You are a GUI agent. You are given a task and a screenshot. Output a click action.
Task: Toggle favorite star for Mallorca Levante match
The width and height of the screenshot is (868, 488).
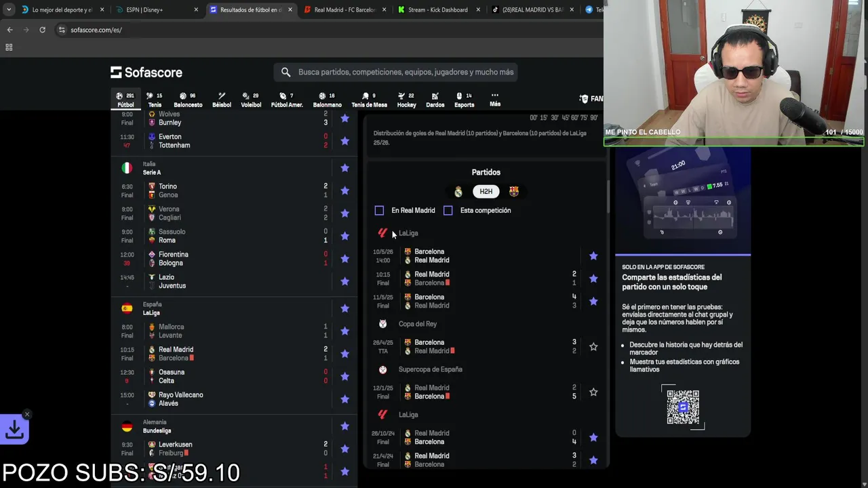tap(344, 331)
